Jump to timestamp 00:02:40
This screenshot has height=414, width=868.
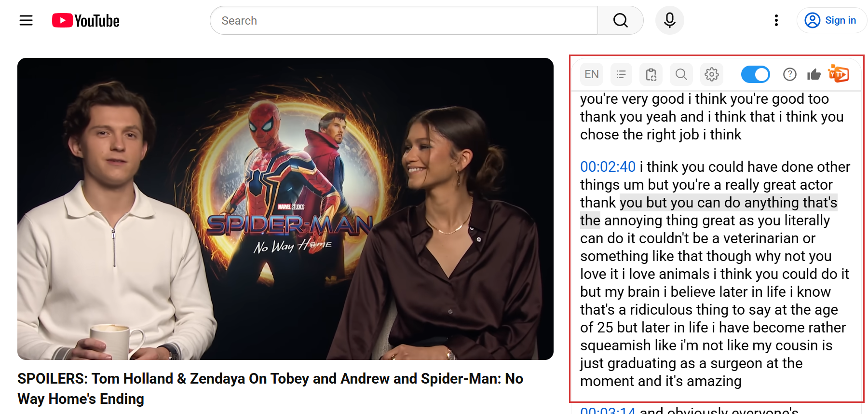tap(608, 167)
